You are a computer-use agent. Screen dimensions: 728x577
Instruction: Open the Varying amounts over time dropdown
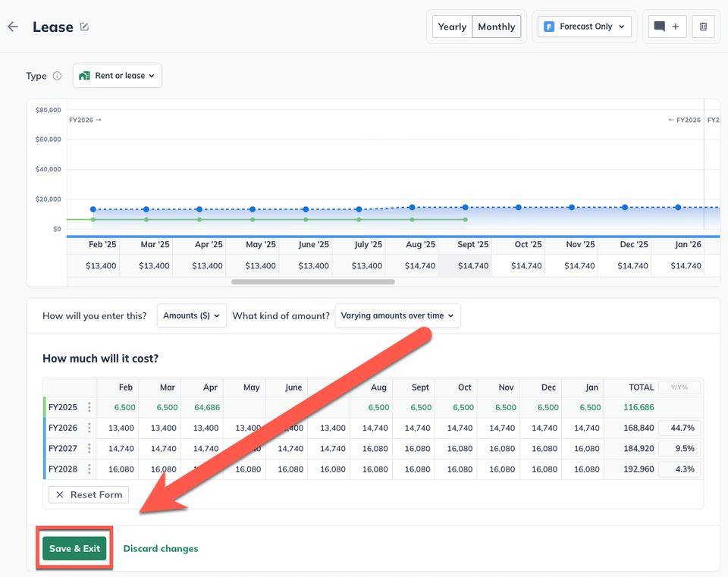coord(397,315)
